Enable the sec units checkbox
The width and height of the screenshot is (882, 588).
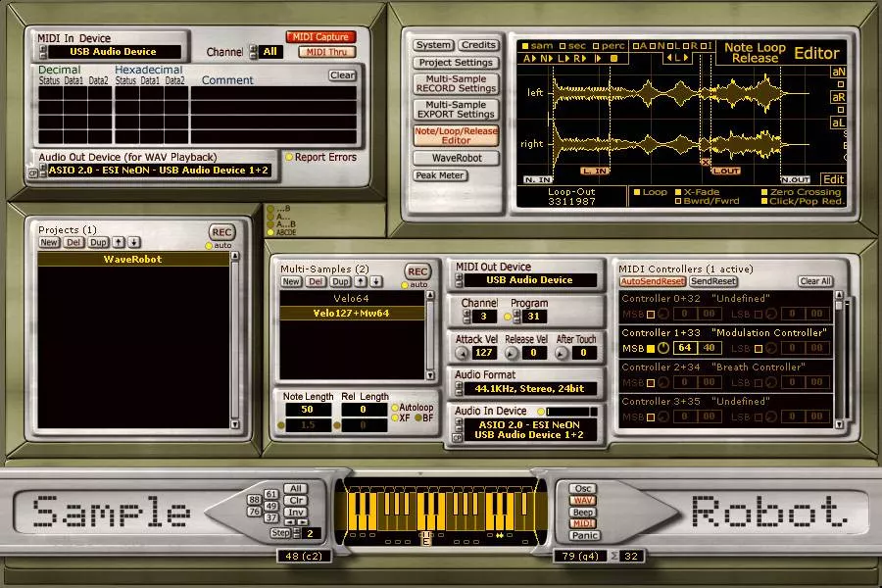pos(563,46)
